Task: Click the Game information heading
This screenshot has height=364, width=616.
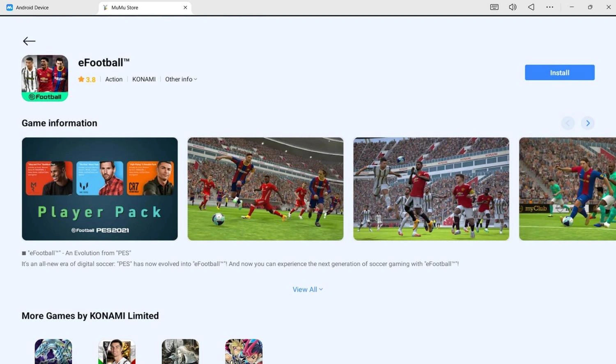Action: pos(60,123)
